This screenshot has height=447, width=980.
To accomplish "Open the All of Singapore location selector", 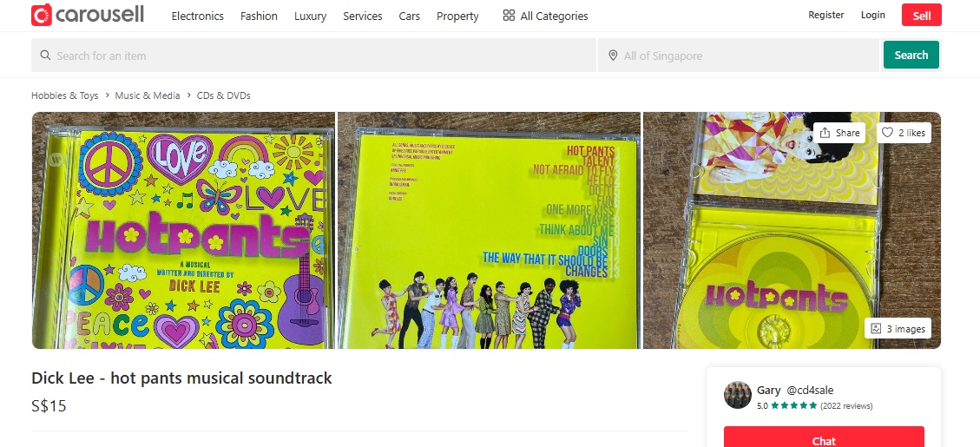I will click(739, 56).
